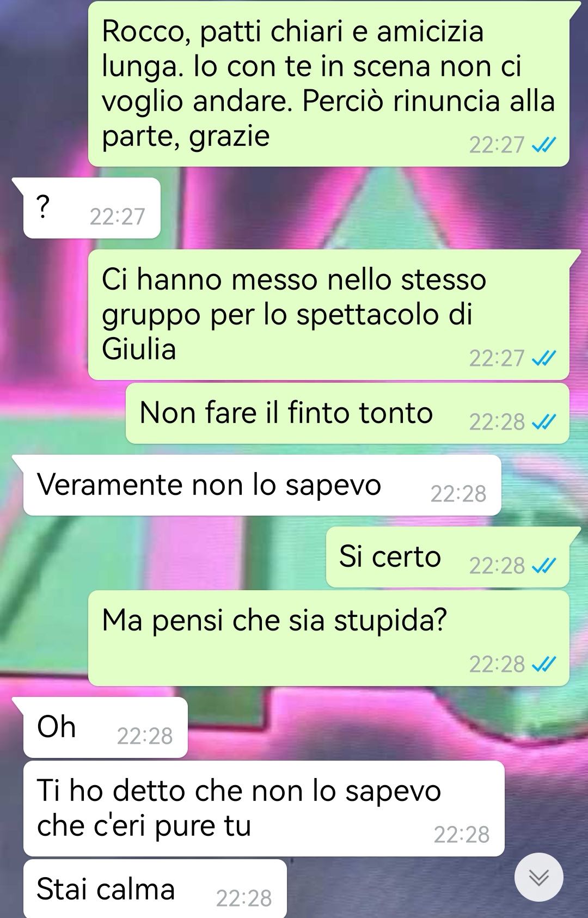The image size is (588, 918).
Task: Select the 'Stai calma' message bubble
Action: 155,889
